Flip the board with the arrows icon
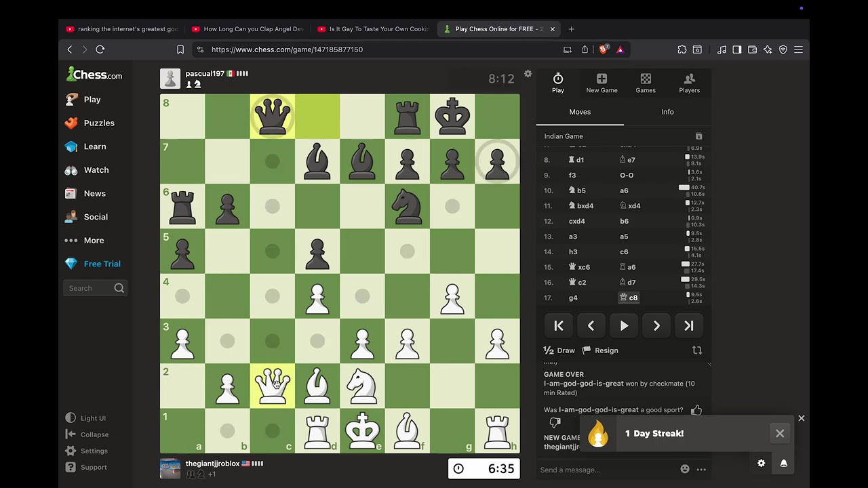The width and height of the screenshot is (868, 488). tap(697, 350)
